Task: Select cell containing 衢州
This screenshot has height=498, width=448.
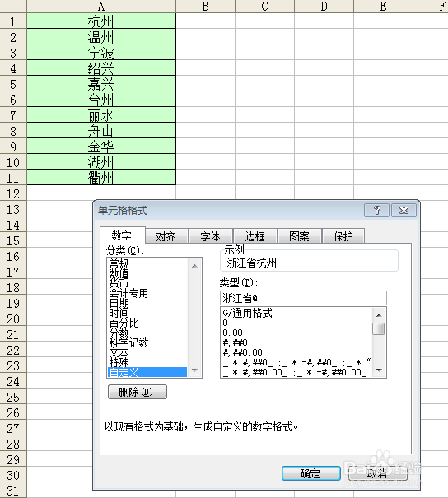Action: (101, 177)
